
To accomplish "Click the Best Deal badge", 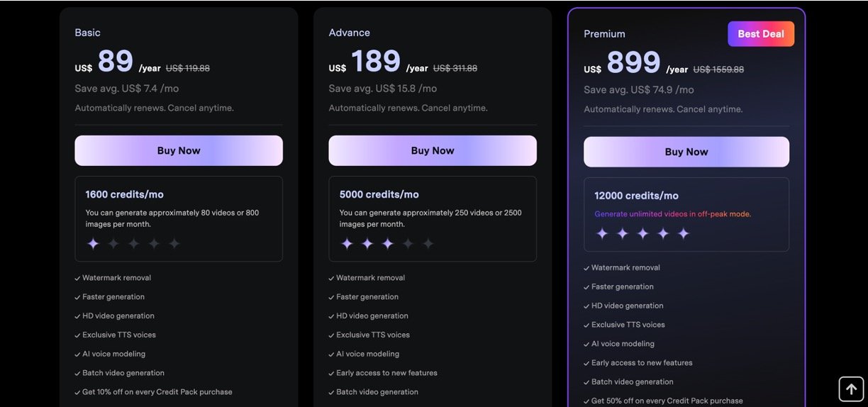I will pos(761,34).
